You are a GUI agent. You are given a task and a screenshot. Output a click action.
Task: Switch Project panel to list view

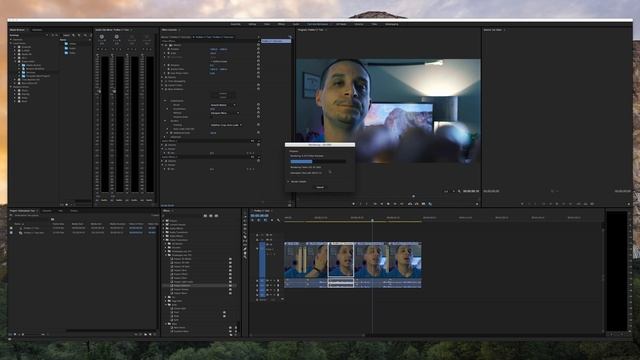coord(15,334)
